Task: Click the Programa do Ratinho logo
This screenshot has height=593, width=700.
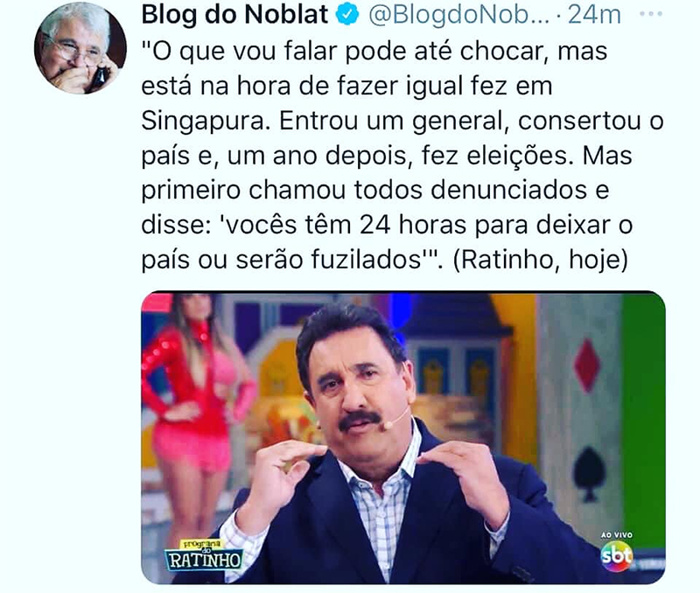Action: point(204,555)
